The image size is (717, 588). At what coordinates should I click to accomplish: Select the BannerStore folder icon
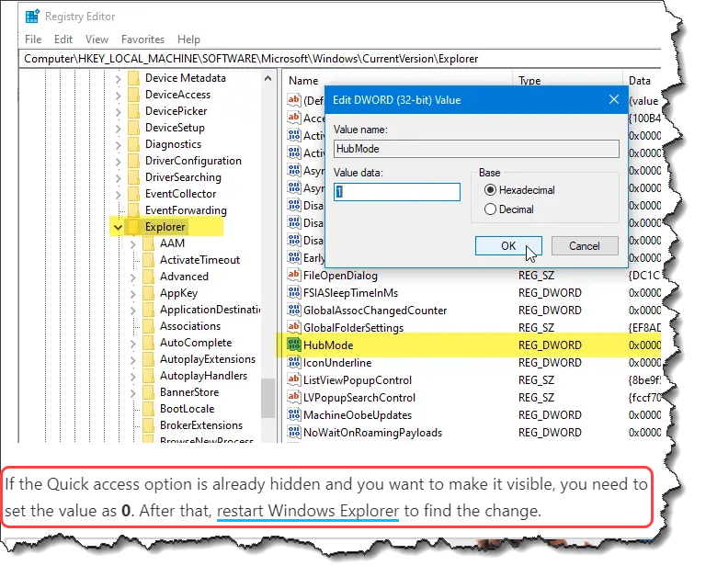(x=148, y=392)
